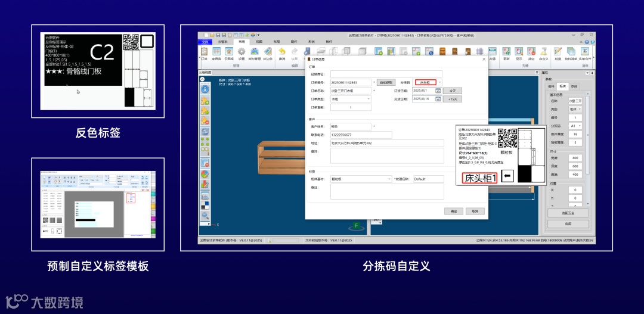Run the 检查 check tool
Viewport: 644px width, 314px height.
(x=558, y=54)
